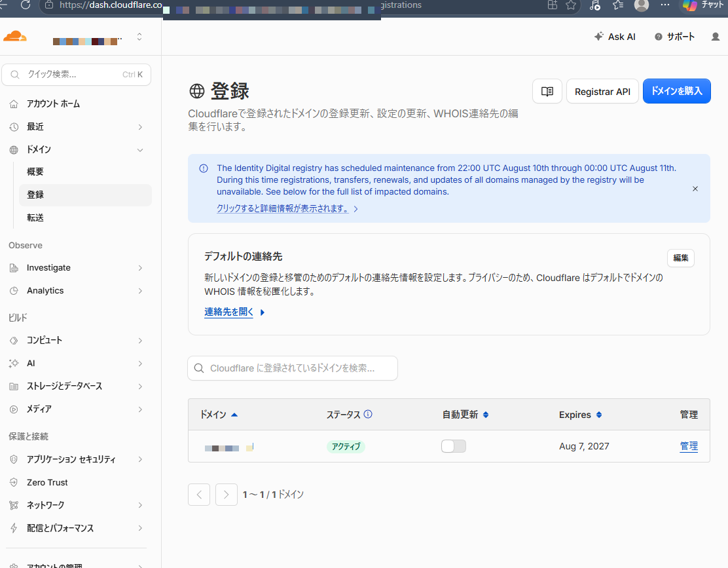Open the 転送 submenu item
The image size is (728, 568).
[x=35, y=218]
